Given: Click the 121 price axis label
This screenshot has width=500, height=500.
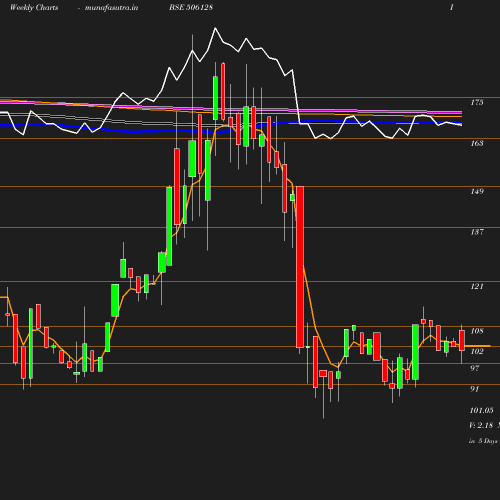Looking at the screenshot, I should click(x=477, y=286).
